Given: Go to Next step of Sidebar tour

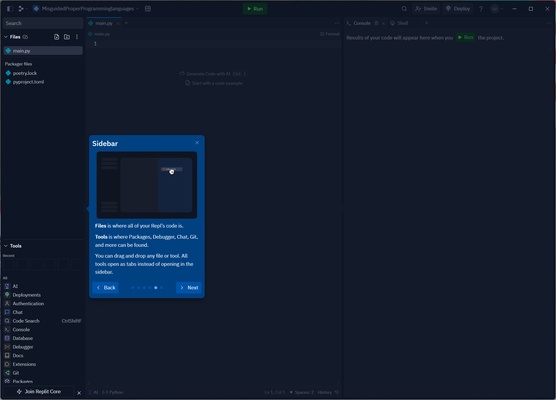Looking at the screenshot, I should [189, 288].
